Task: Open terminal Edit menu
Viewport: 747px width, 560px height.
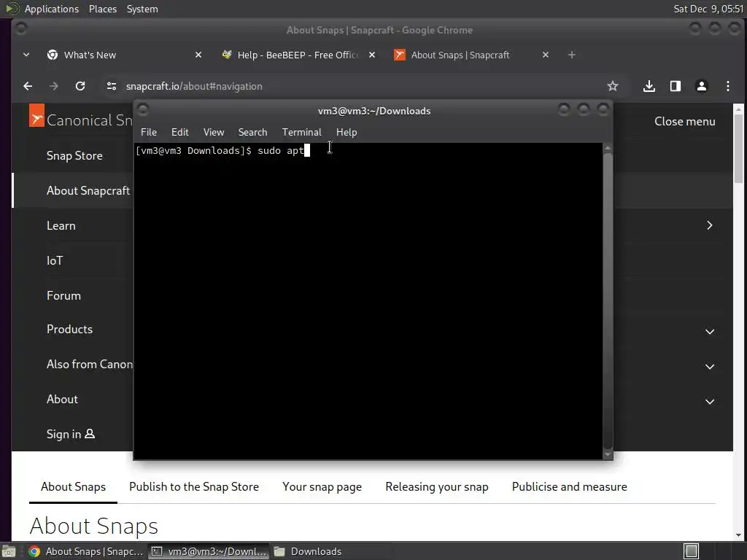Action: pyautogui.click(x=180, y=133)
